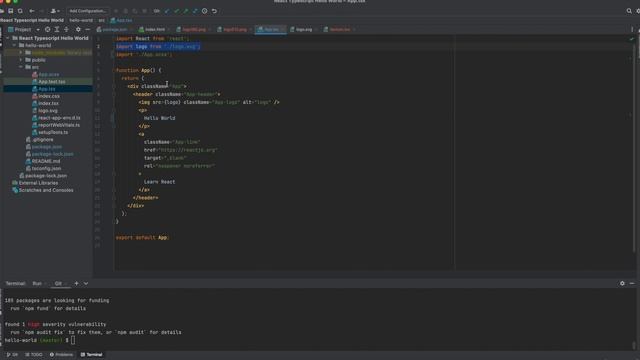Click Collapse All icon in Project panel
The image size is (640, 360).
(66, 29)
